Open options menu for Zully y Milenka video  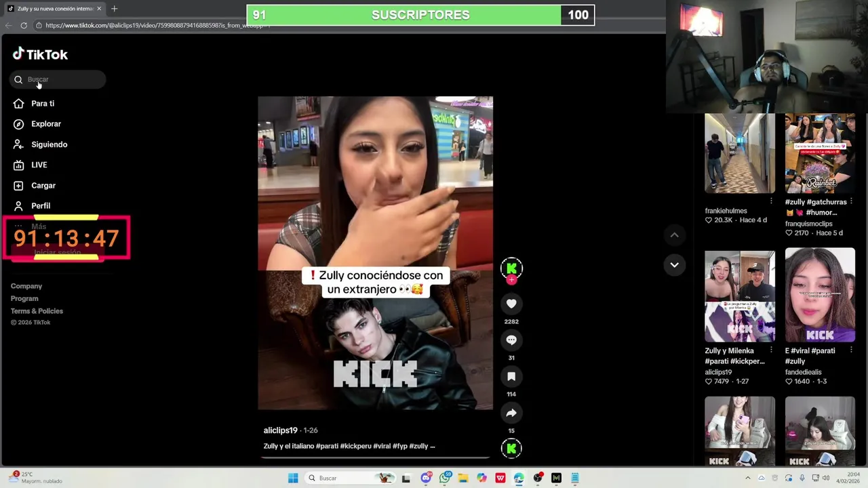click(x=771, y=350)
